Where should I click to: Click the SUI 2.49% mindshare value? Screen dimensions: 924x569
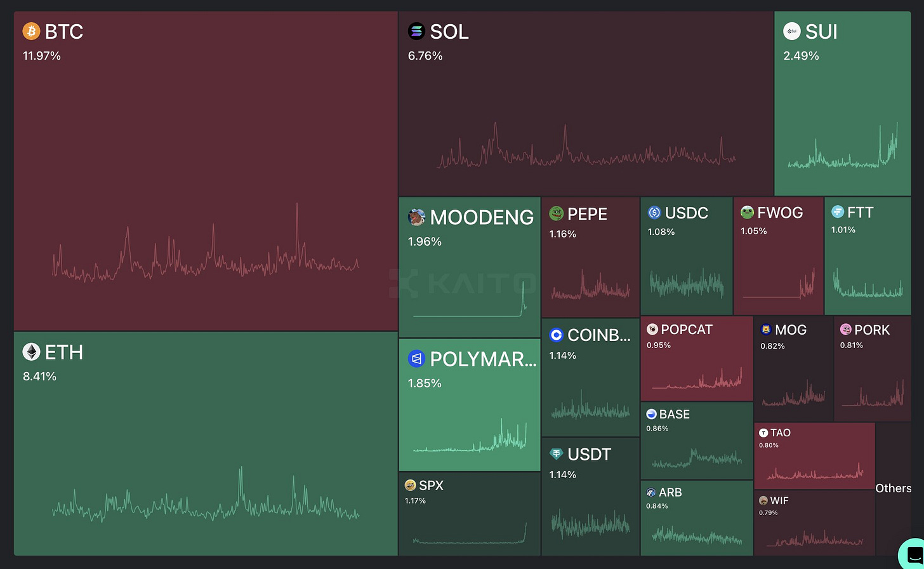pyautogui.click(x=801, y=56)
